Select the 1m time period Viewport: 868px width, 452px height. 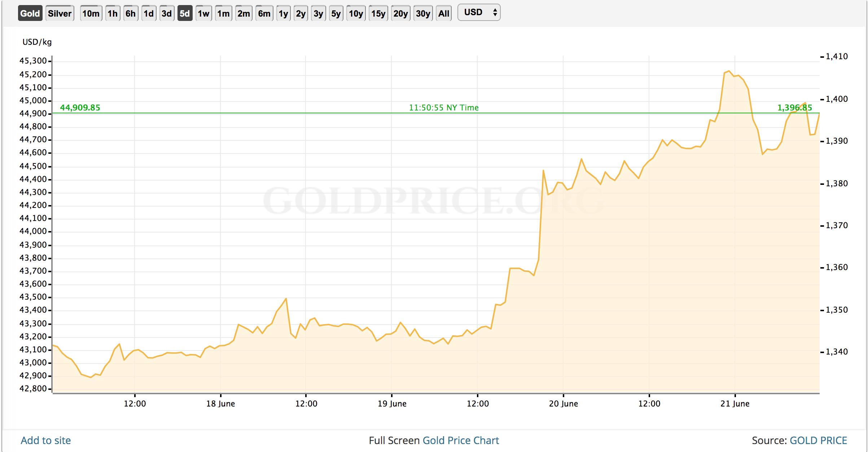click(x=223, y=13)
